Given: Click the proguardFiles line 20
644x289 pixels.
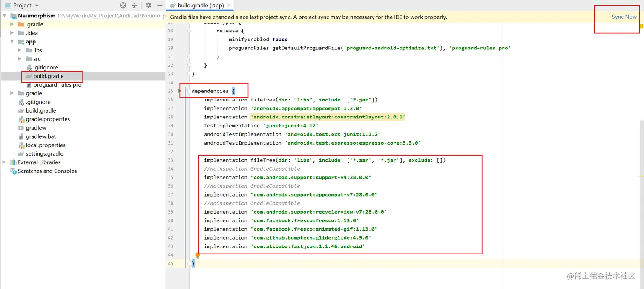Looking at the screenshot, I should click(369, 48).
